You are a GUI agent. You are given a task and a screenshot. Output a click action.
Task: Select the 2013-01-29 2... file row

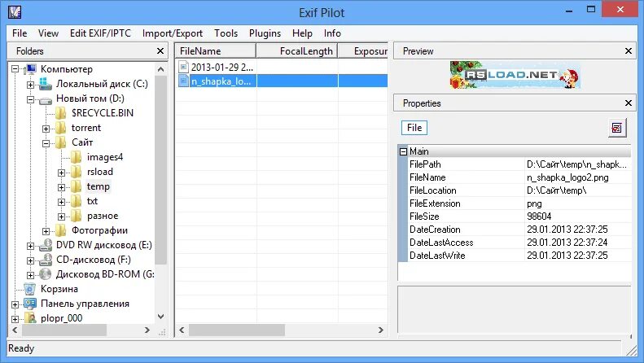[282, 67]
